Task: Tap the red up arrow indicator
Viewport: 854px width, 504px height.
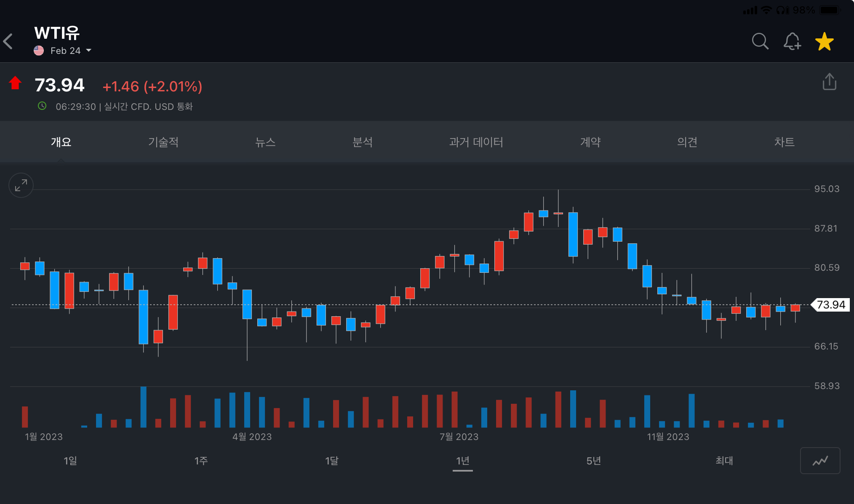Action: pos(15,83)
